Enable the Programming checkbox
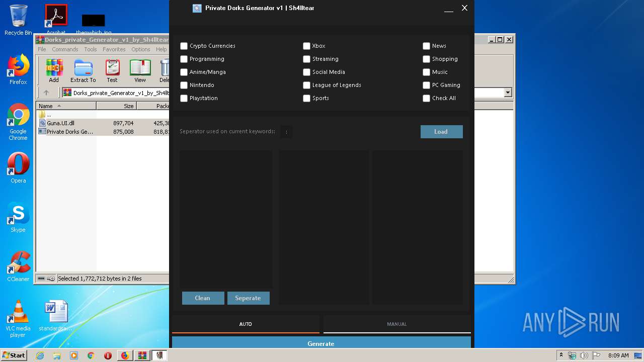644x362 pixels. [184, 59]
